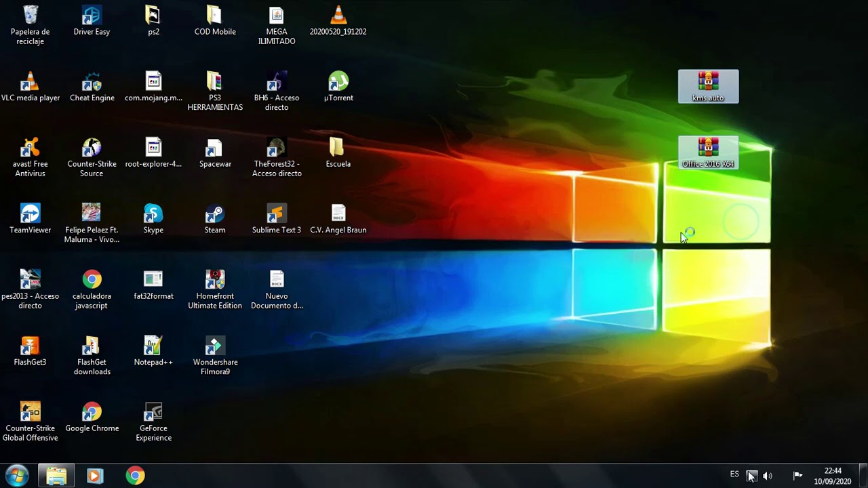
Task: Select the calculadora javascript Chrome shortcut
Action: pos(92,289)
